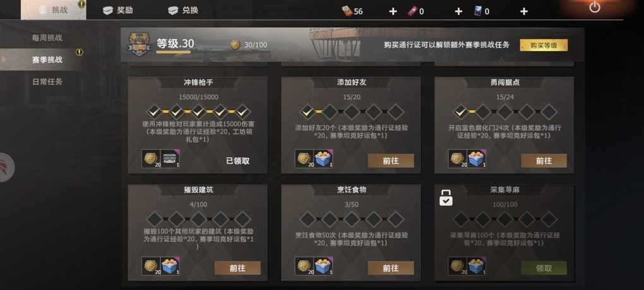Viewport: 644px width, 290px height.
Task: Click the 购买等级 button
Action: click(544, 45)
